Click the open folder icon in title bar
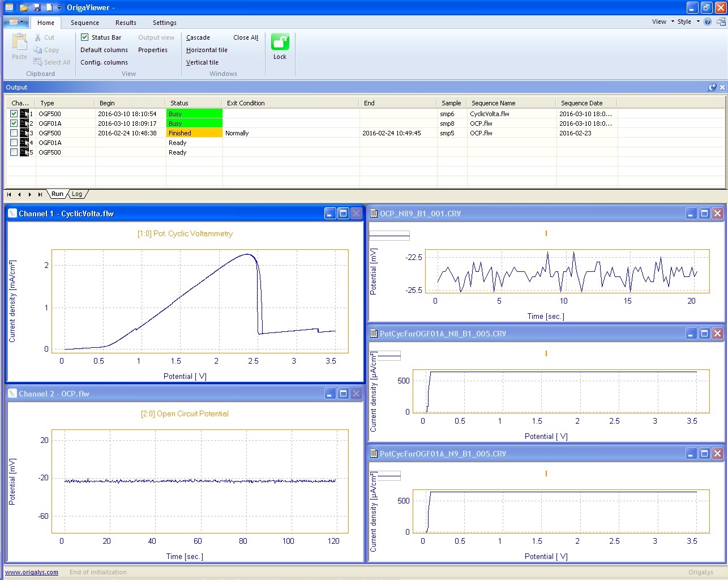The width and height of the screenshot is (728, 580). point(24,7)
